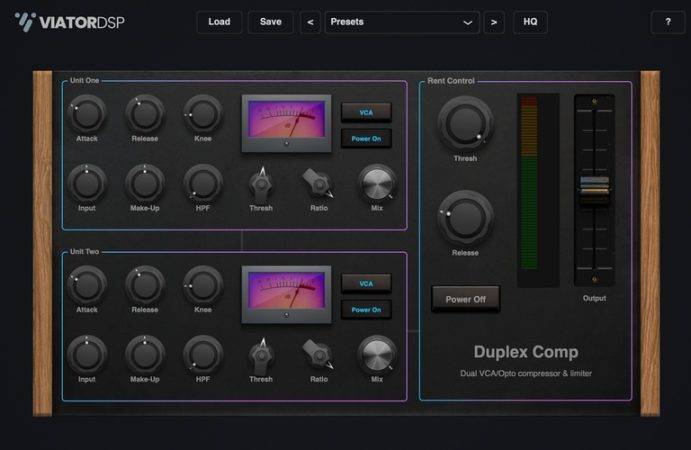
Task: Go to the previous preset arrow
Action: [x=310, y=22]
